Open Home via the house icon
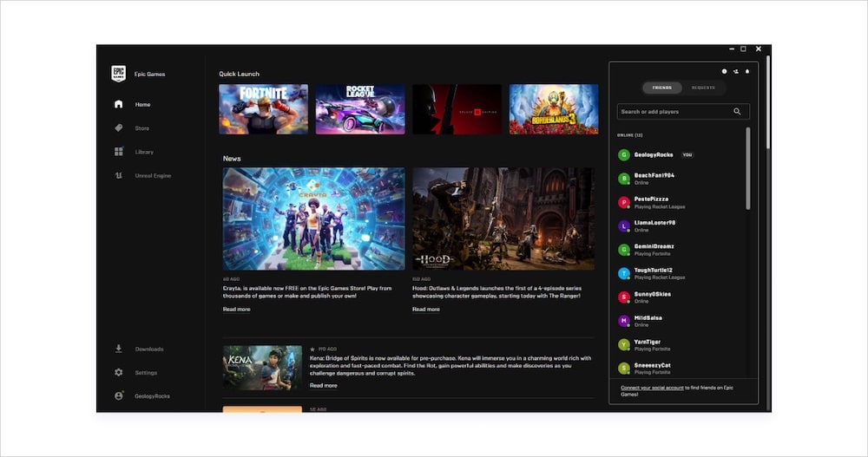 118,104
